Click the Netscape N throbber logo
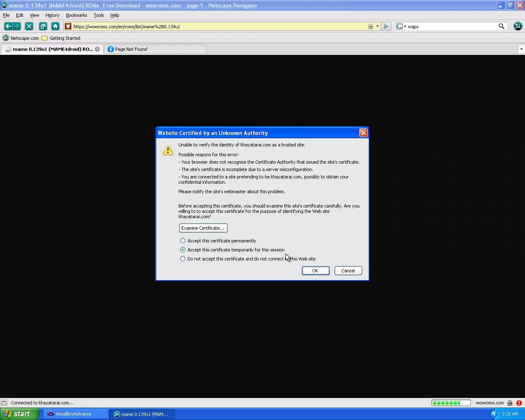 click(518, 26)
